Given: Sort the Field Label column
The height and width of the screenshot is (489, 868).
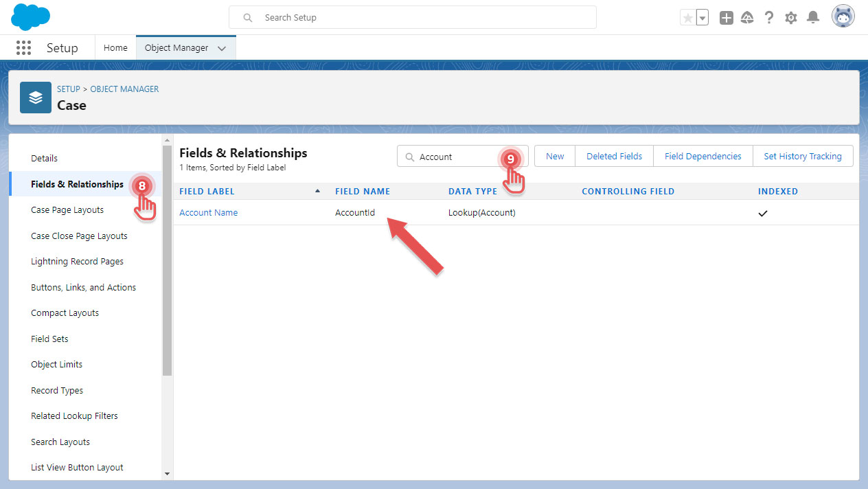Looking at the screenshot, I should (207, 191).
